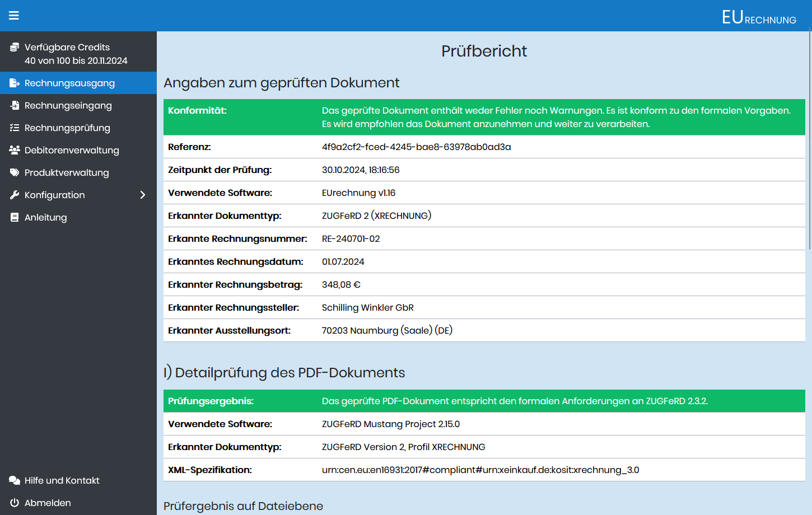
Task: Open the Rechnungsausgang menu entry
Action: point(78,83)
